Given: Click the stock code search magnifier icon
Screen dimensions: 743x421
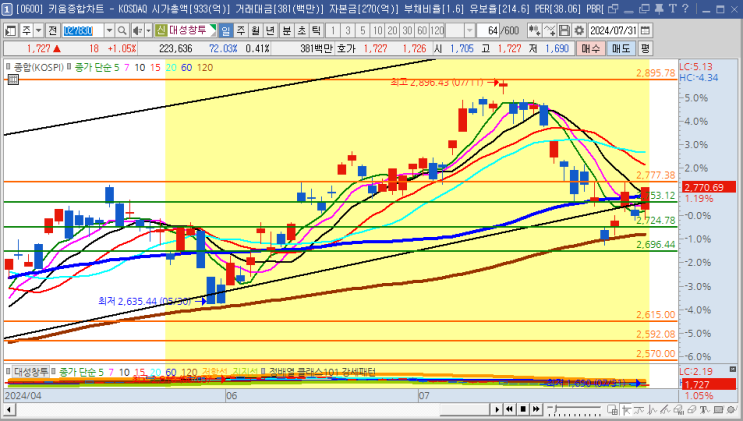Looking at the screenshot, I should coord(122,30).
